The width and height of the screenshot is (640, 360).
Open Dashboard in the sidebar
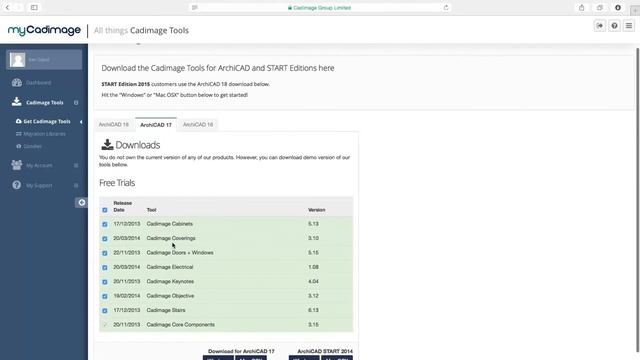coord(38,82)
